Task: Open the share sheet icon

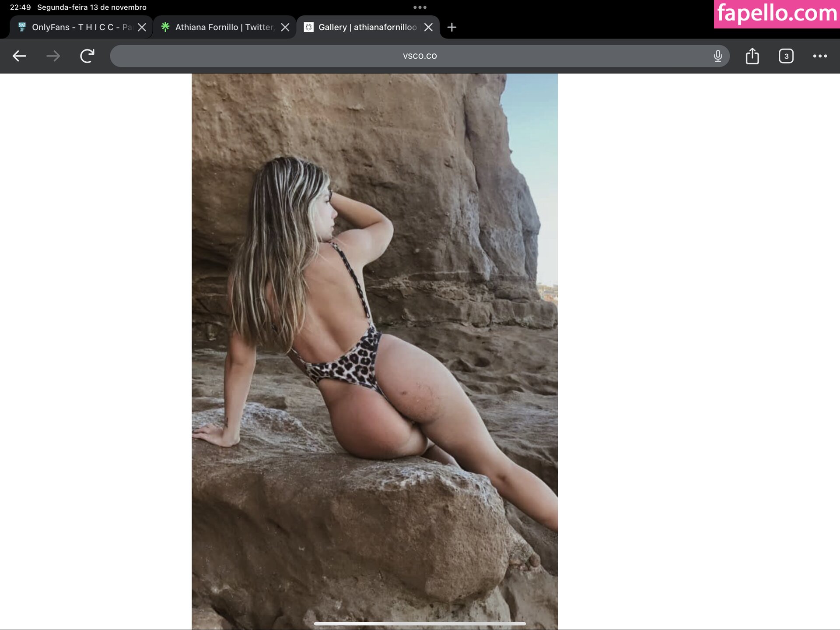Action: (752, 56)
